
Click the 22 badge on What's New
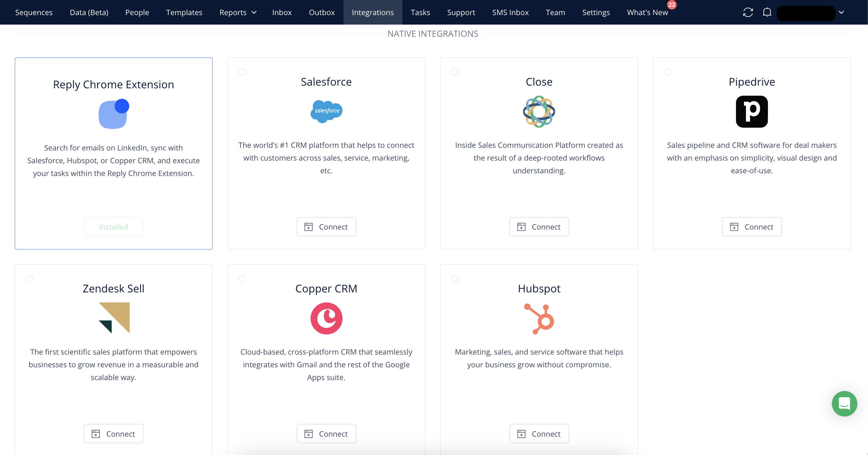tap(671, 5)
